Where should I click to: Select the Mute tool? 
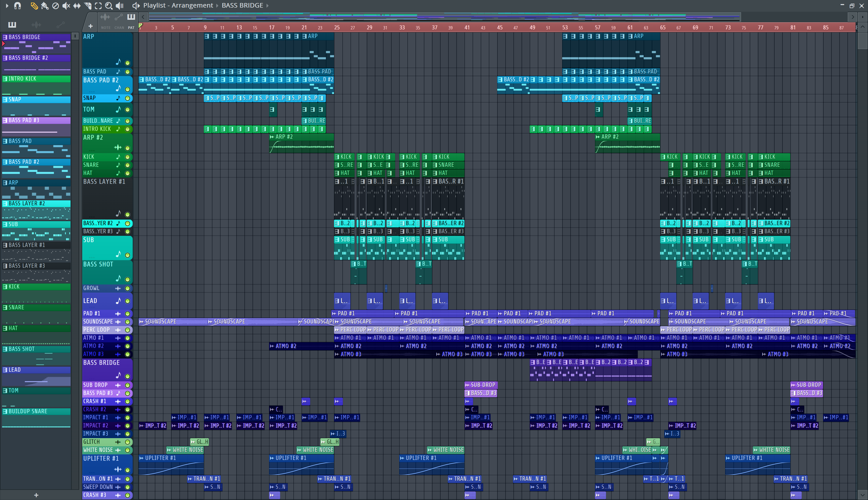pos(66,6)
